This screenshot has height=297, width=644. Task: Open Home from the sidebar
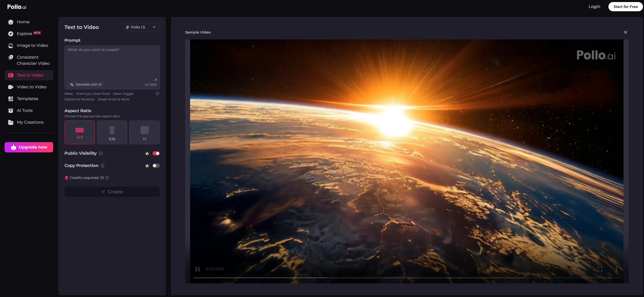(x=29, y=22)
